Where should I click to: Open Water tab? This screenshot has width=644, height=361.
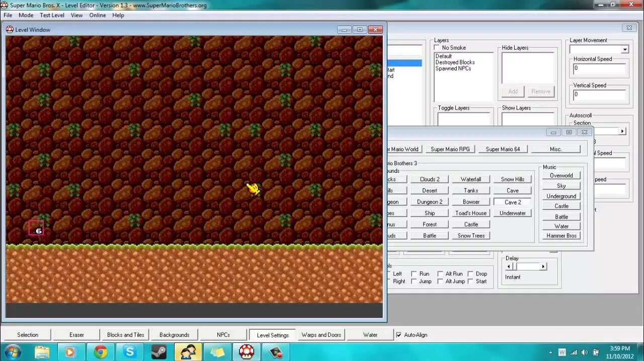click(370, 335)
